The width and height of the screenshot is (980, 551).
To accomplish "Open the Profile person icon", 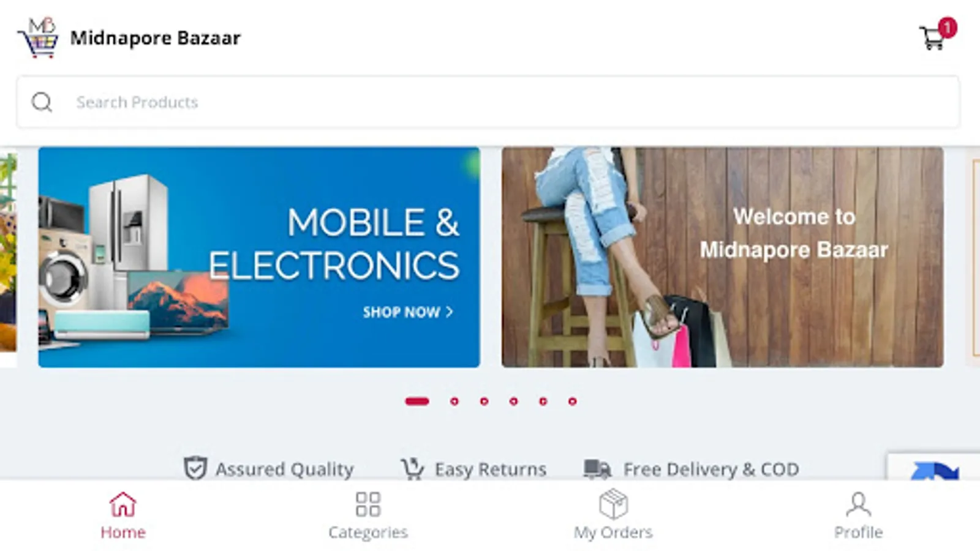I will tap(858, 504).
